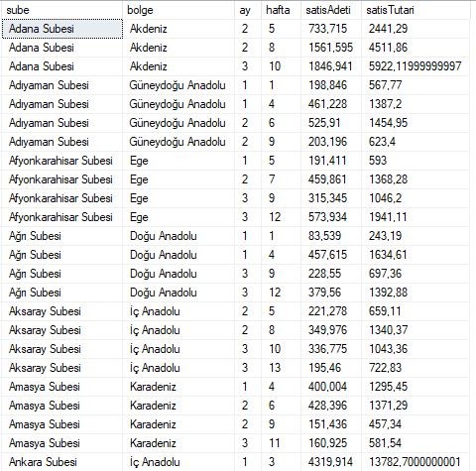Click the sube column header

click(x=62, y=10)
